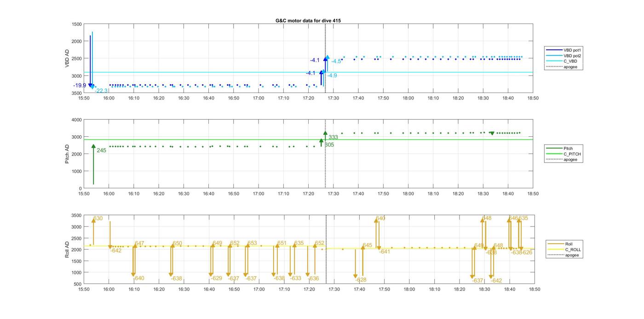Click the '-626' roll annotation

click(527, 252)
